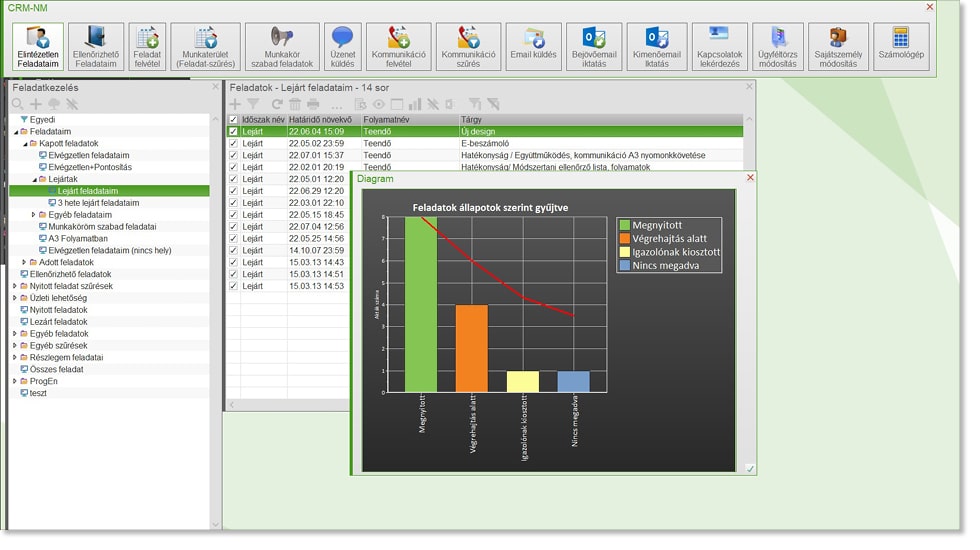The image size is (980, 550).
Task: Select 3 hete lejárt feladataim
Action: 98,202
